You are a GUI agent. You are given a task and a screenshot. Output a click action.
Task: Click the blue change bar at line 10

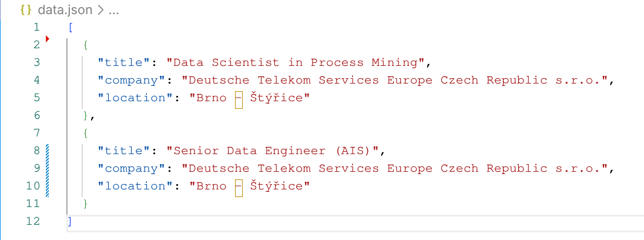coord(47,186)
